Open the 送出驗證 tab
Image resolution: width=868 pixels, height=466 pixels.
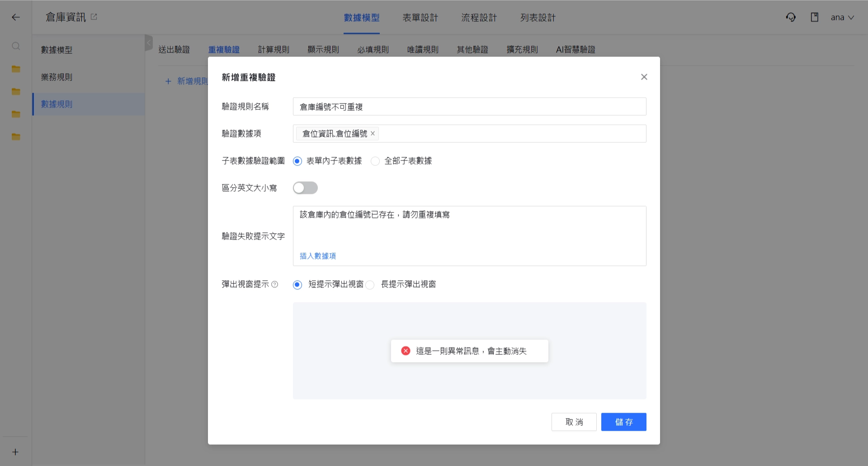coord(174,49)
